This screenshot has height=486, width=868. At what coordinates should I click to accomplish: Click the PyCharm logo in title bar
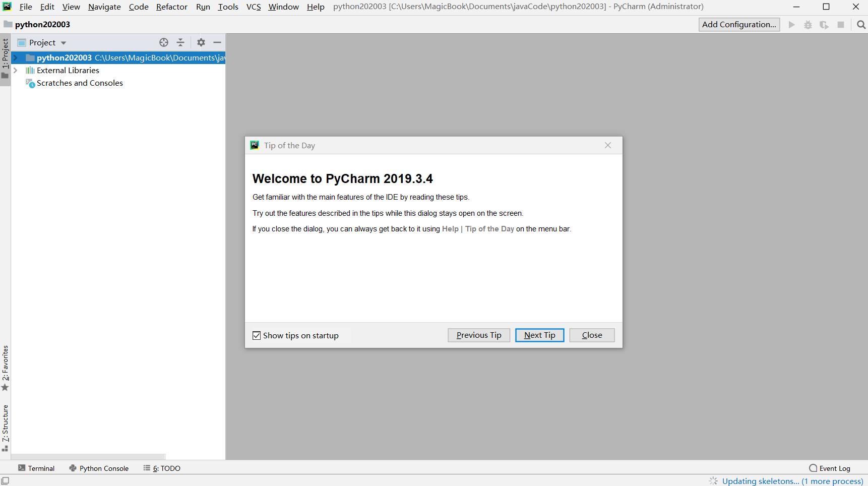pos(7,7)
